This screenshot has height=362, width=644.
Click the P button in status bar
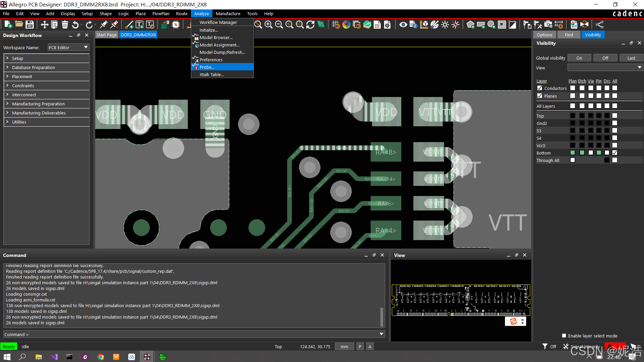coord(360,347)
